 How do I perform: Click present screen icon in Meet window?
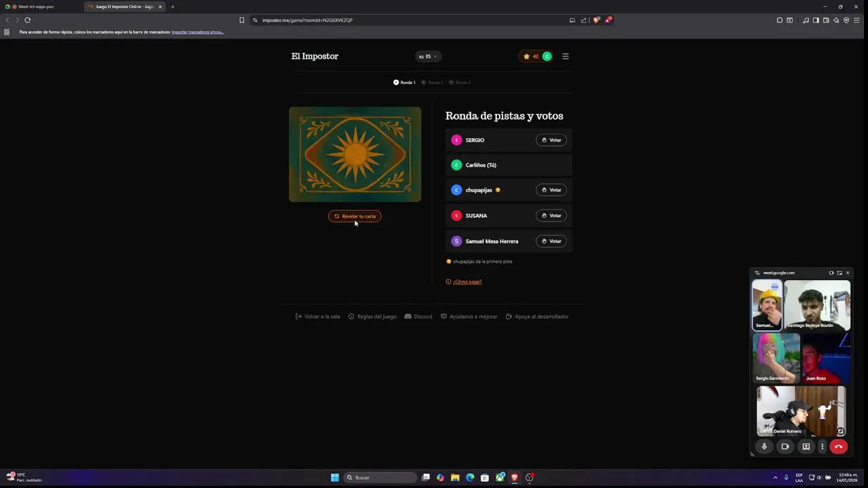click(806, 447)
